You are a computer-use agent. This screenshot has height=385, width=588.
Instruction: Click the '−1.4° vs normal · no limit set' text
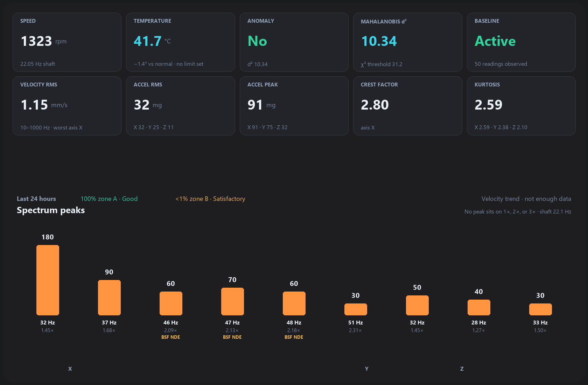click(x=169, y=64)
